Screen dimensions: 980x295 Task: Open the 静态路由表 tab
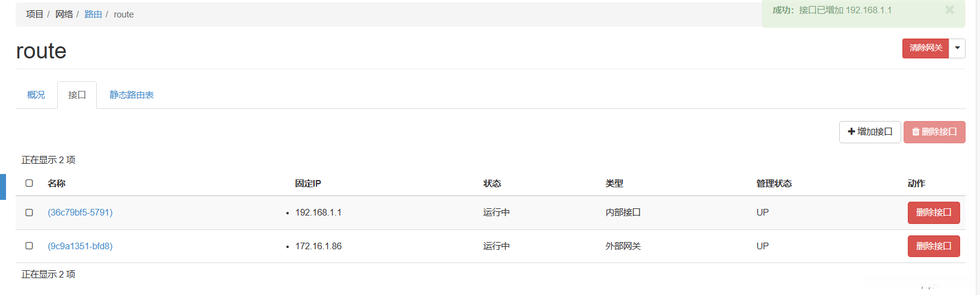coord(131,95)
